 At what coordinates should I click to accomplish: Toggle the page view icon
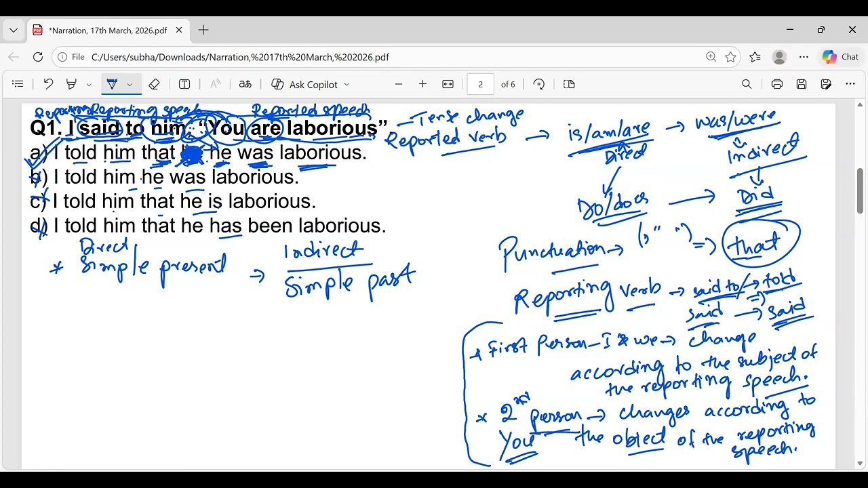pyautogui.click(x=569, y=84)
